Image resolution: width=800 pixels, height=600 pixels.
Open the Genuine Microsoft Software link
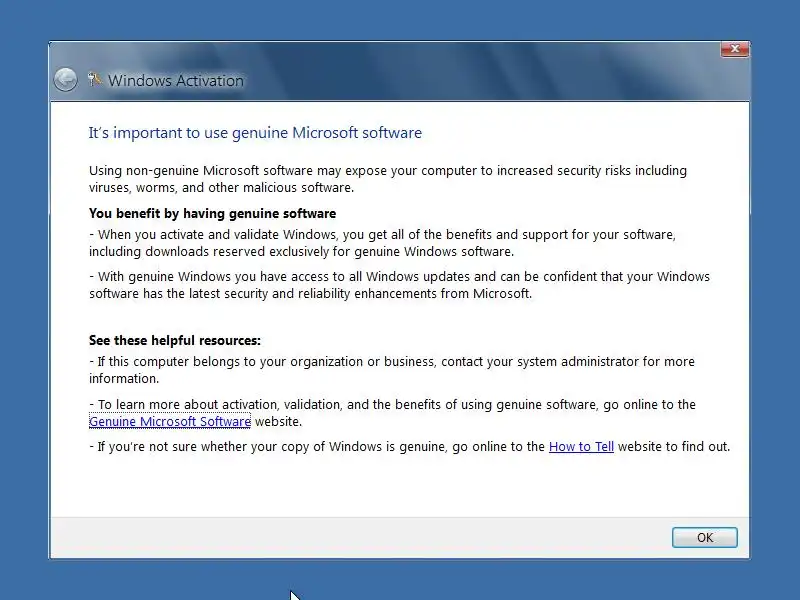[x=170, y=421]
